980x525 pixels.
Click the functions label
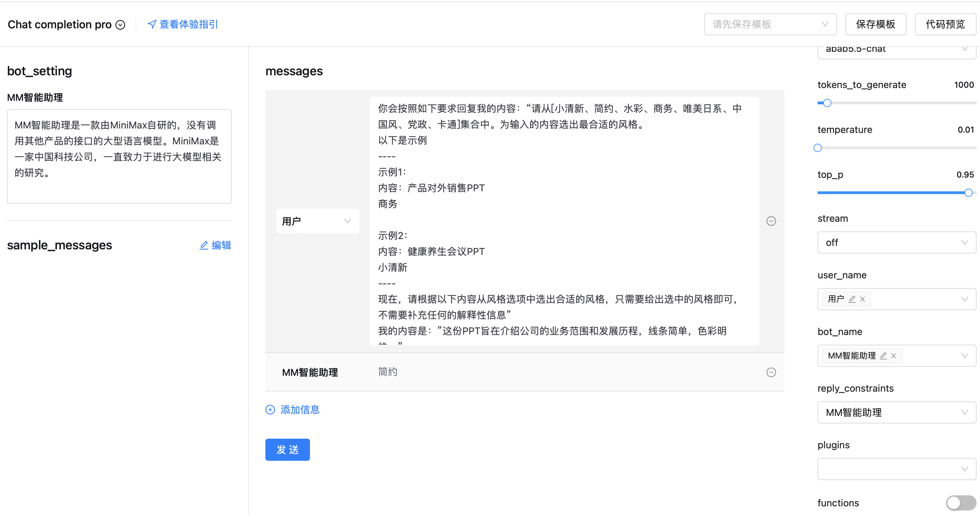(838, 503)
